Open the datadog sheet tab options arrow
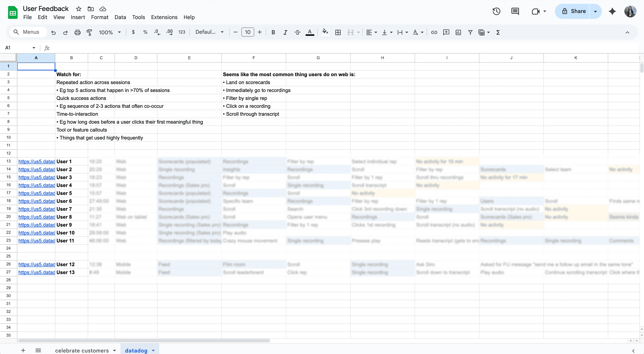The height and width of the screenshot is (354, 644). [x=153, y=350]
